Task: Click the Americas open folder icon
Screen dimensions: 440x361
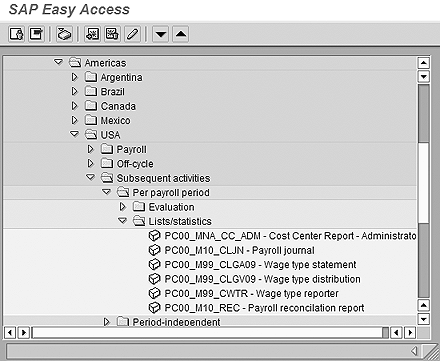Action: pos(75,62)
